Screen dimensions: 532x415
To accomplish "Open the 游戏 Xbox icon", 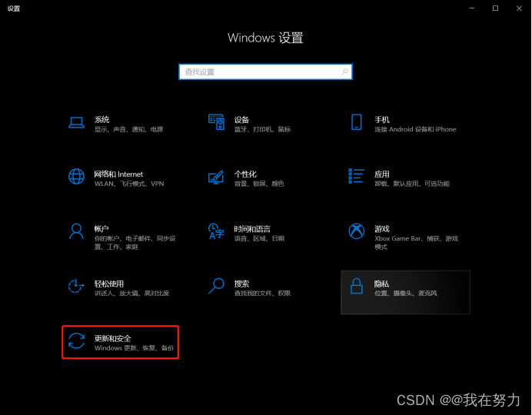I will [356, 231].
